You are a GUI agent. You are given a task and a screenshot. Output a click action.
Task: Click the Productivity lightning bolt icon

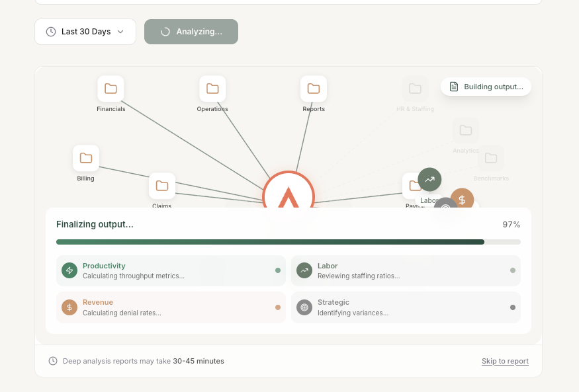coord(69,270)
